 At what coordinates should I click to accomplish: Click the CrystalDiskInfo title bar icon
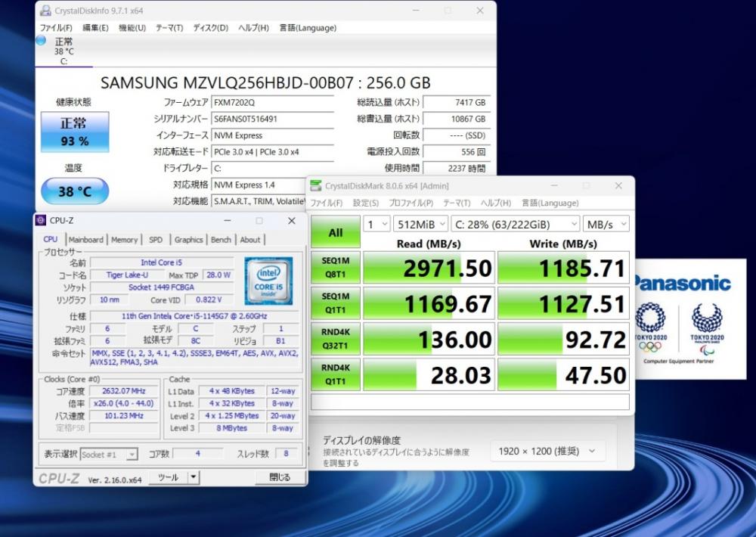(x=45, y=11)
